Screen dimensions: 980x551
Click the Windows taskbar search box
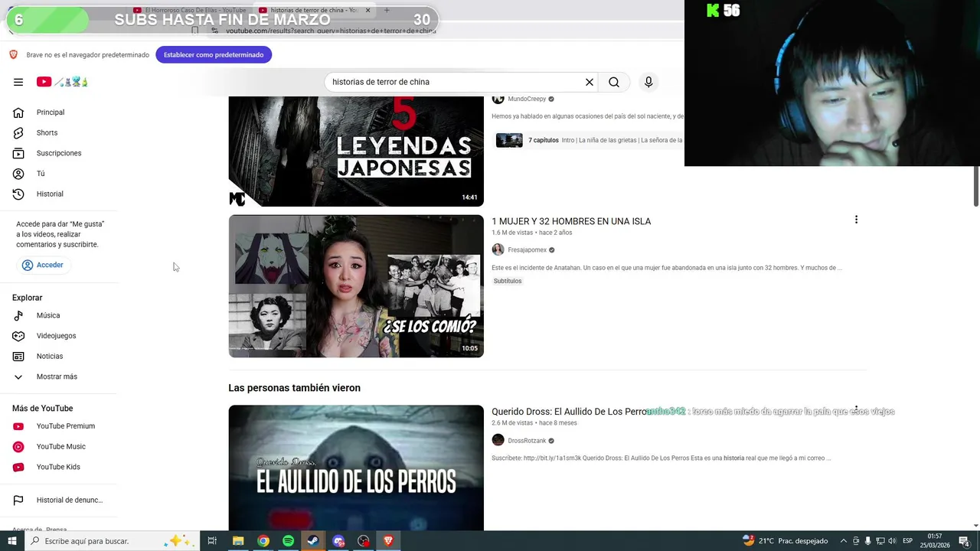coord(112,541)
